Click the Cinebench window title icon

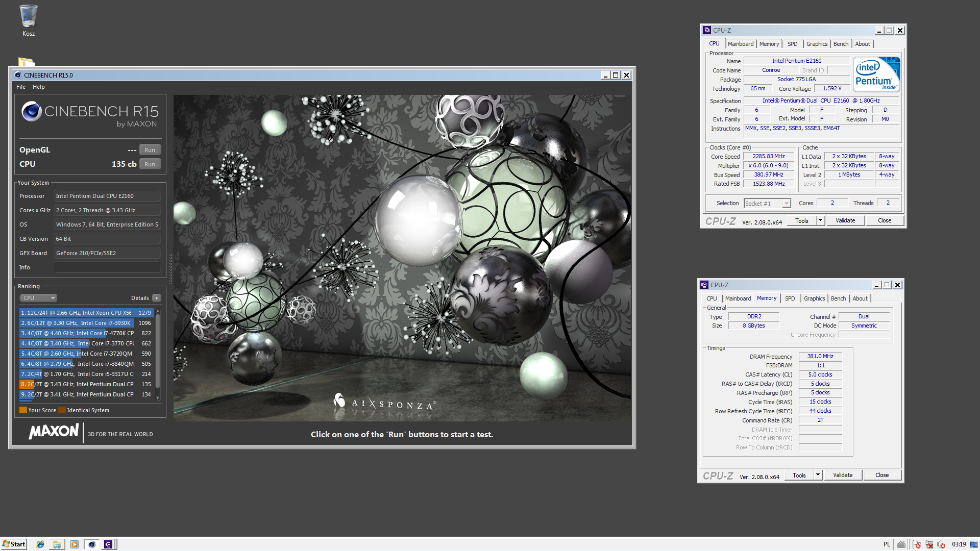[x=18, y=75]
